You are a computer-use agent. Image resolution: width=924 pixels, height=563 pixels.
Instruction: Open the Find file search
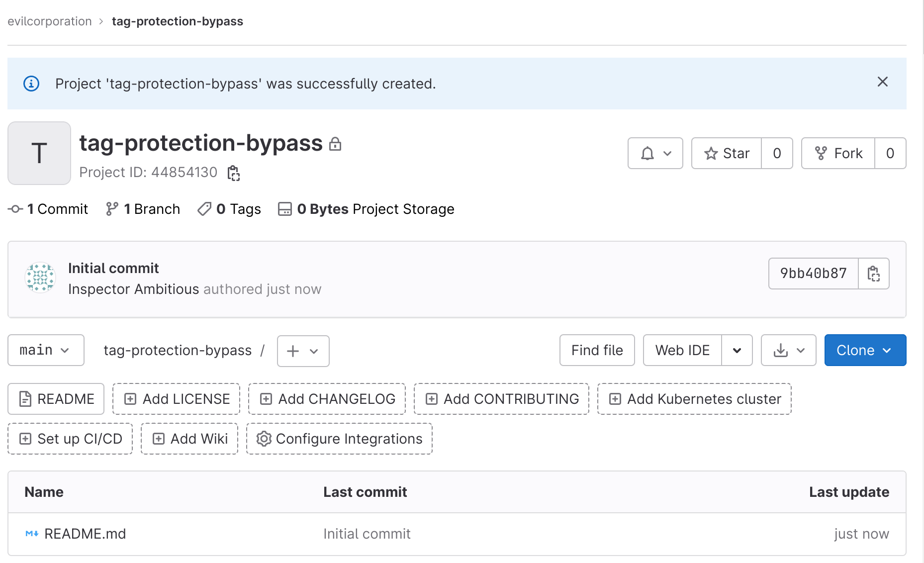pos(597,351)
